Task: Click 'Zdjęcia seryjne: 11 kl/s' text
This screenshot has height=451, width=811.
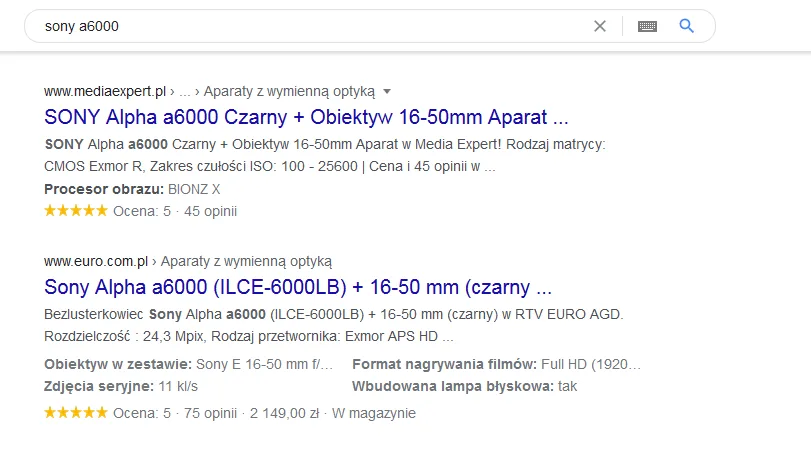Action: point(121,386)
